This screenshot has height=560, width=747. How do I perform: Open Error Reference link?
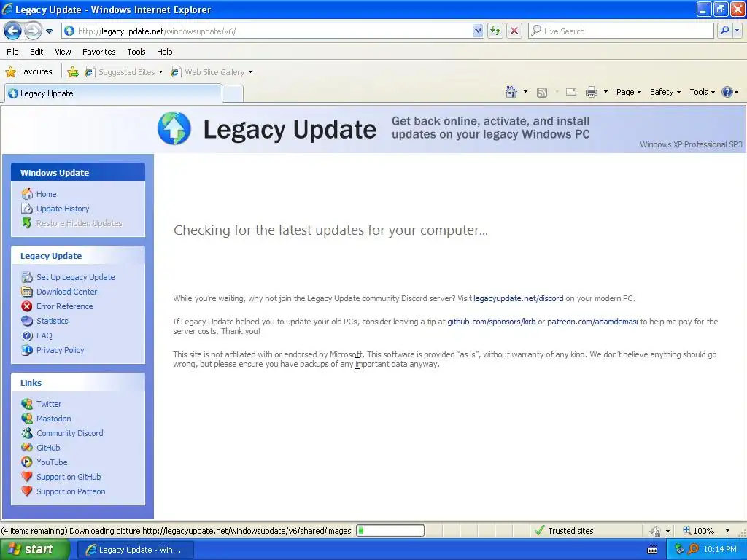tap(64, 306)
